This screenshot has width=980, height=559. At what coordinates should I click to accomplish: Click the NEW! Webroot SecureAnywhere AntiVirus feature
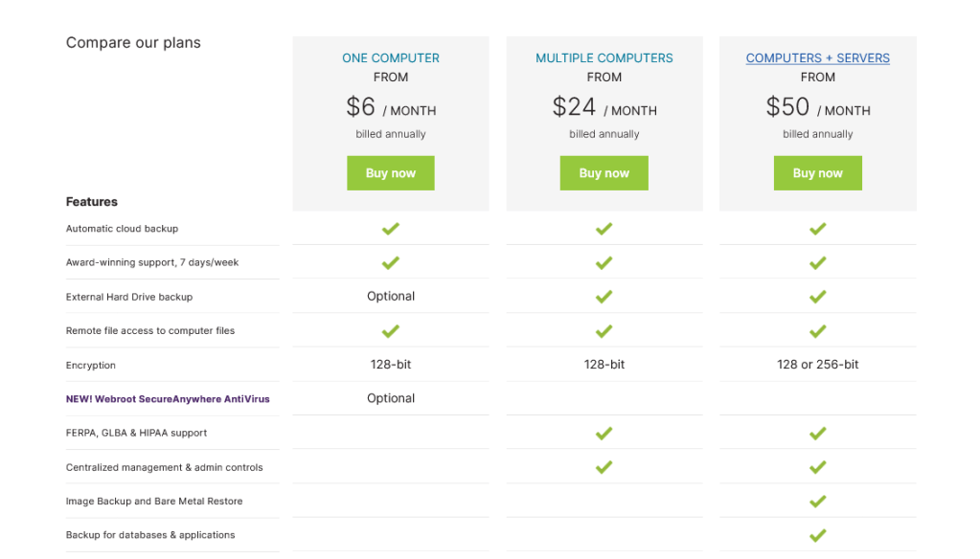pyautogui.click(x=168, y=399)
